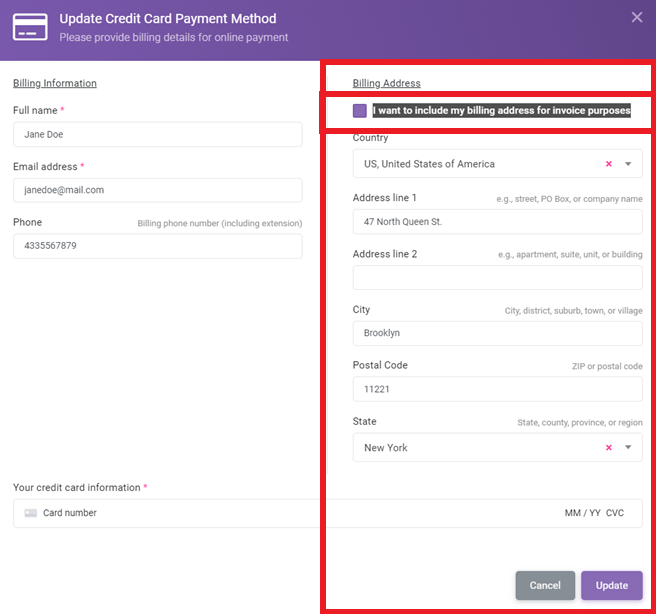Click the credit card icon in header
The height and width of the screenshot is (614, 656).
(x=30, y=27)
